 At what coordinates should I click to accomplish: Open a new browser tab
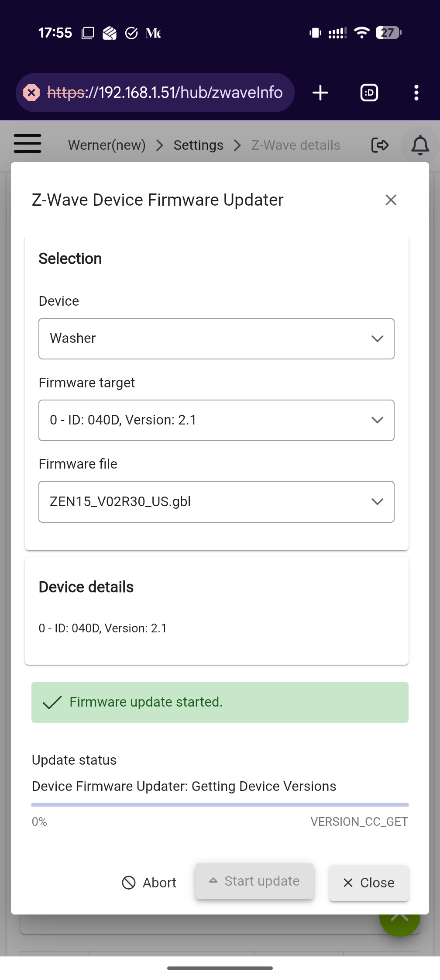coord(320,93)
